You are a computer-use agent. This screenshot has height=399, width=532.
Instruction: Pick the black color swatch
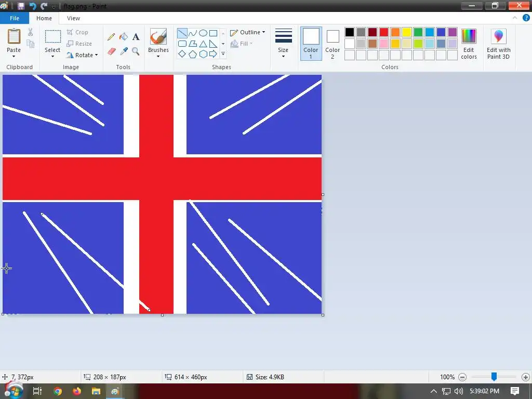(x=350, y=32)
